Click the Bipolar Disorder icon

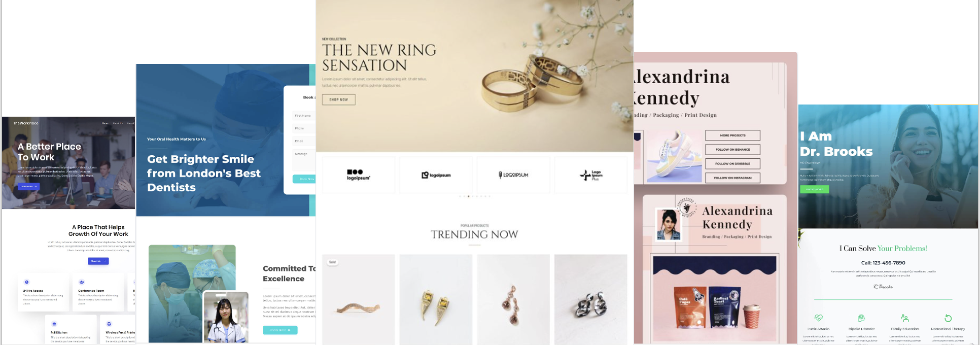[x=861, y=318]
